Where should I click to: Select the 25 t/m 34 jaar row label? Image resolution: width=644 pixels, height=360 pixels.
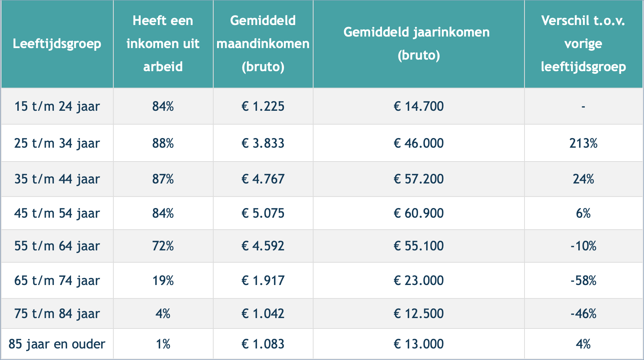57,143
